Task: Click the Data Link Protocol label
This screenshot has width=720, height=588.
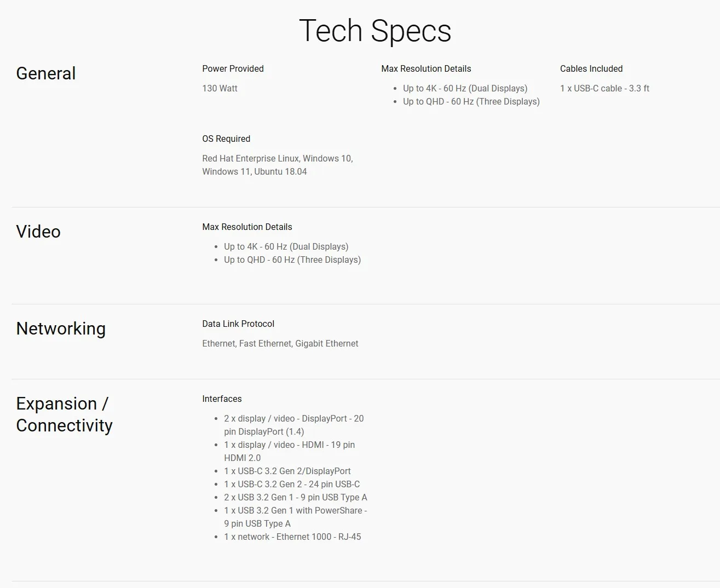Action: tap(238, 324)
